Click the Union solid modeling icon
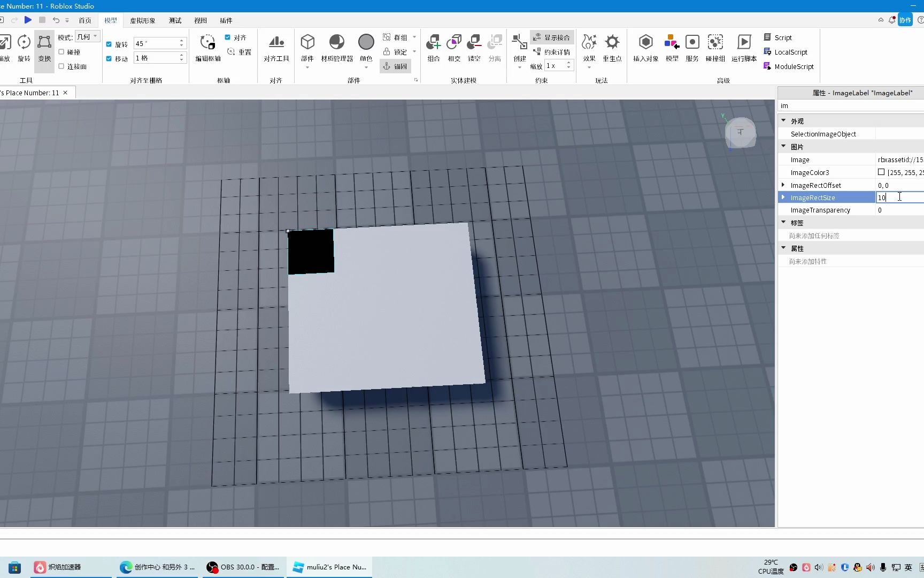Screen dimensions: 924x578 434,48
